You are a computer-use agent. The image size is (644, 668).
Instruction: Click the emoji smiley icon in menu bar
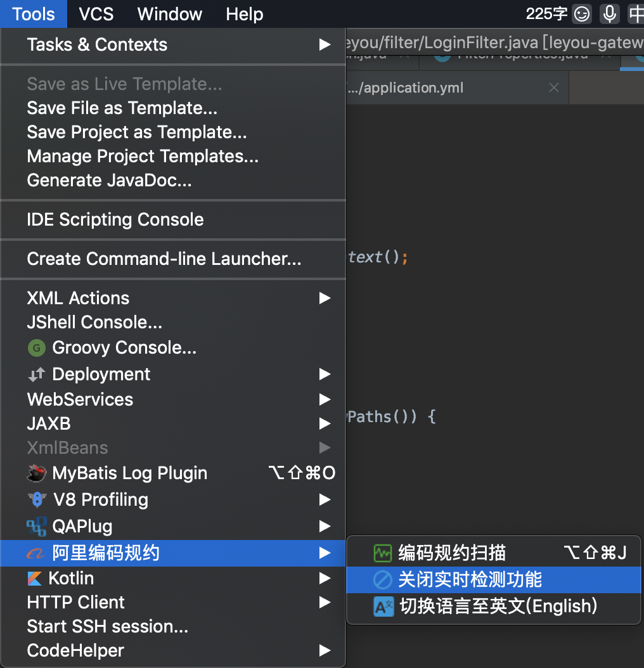(x=582, y=14)
